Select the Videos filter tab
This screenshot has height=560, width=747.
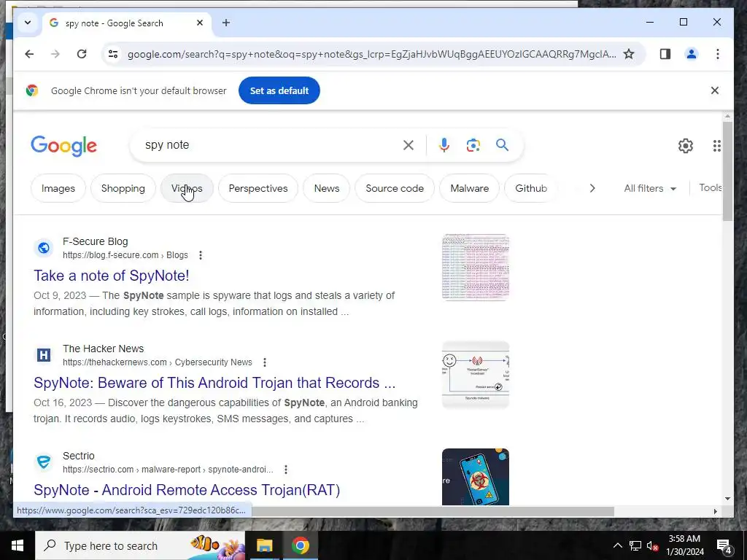pos(187,189)
